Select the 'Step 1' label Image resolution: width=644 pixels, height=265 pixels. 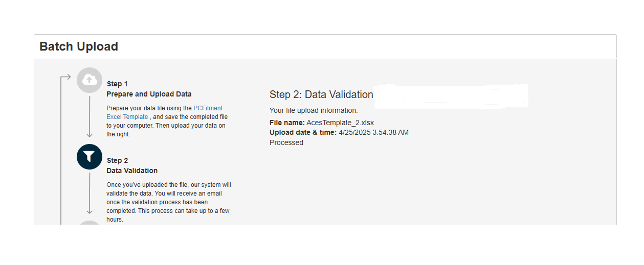(117, 84)
